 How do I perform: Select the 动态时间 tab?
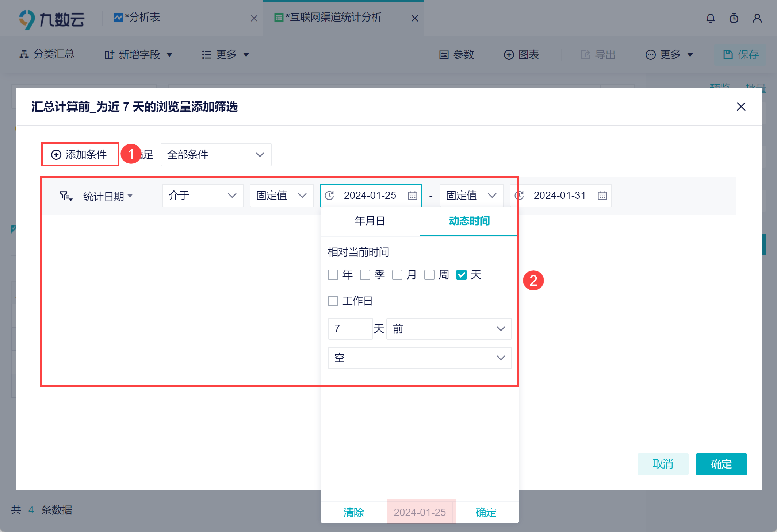tap(469, 221)
